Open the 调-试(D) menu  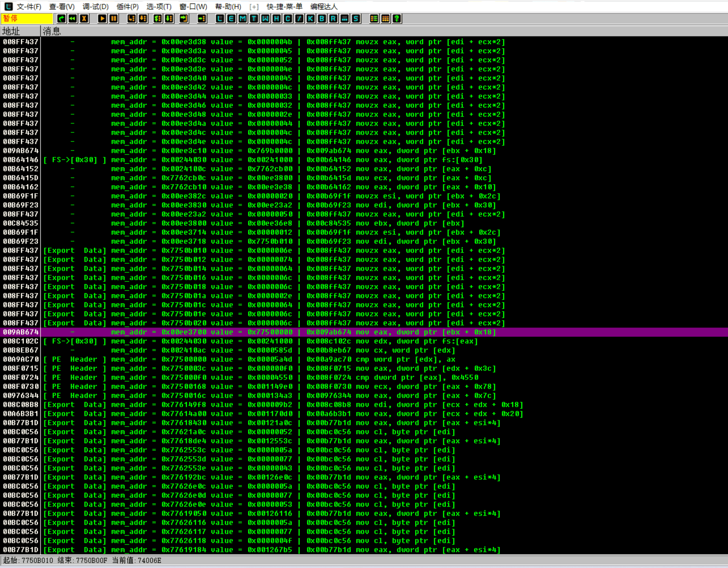click(96, 6)
